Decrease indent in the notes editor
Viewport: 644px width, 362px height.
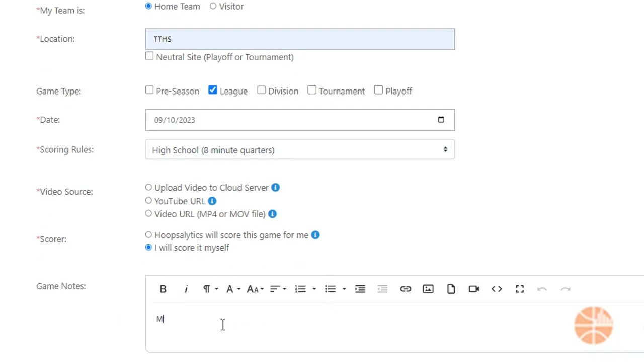click(x=382, y=289)
